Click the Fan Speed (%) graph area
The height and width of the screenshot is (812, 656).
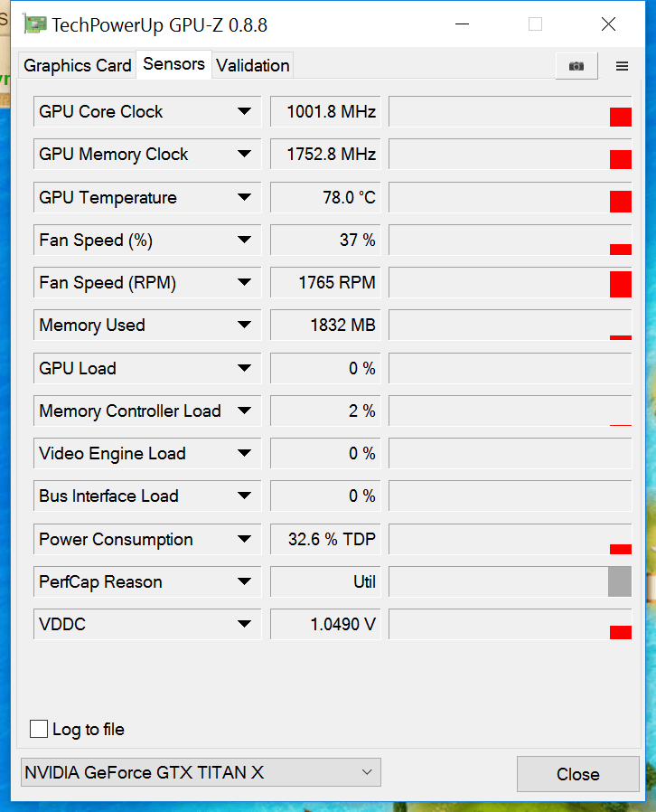[x=510, y=241]
